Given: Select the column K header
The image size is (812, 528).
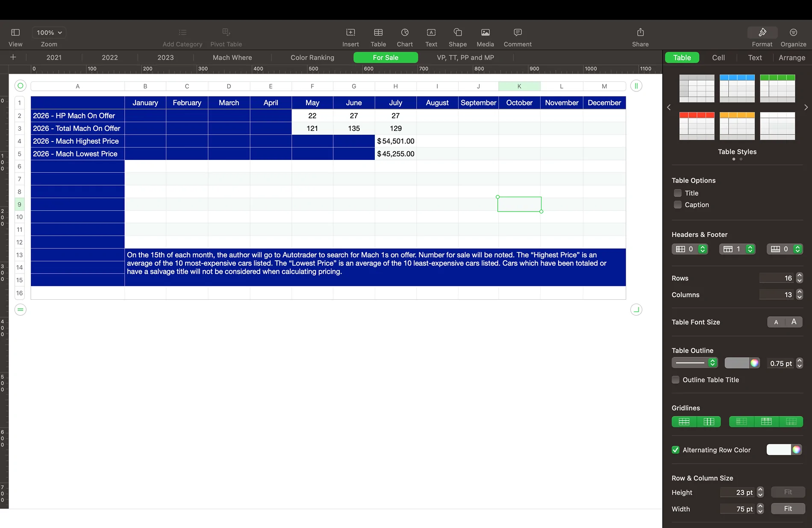Looking at the screenshot, I should [x=519, y=86].
